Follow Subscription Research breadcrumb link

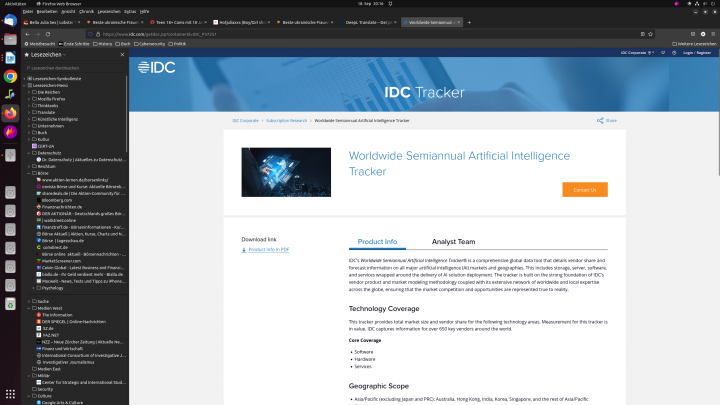[287, 121]
